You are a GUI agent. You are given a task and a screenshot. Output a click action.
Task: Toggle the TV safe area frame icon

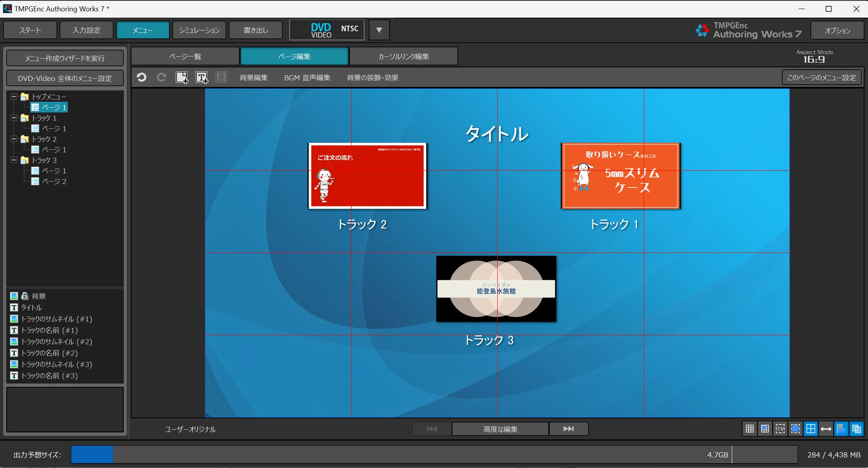780,429
